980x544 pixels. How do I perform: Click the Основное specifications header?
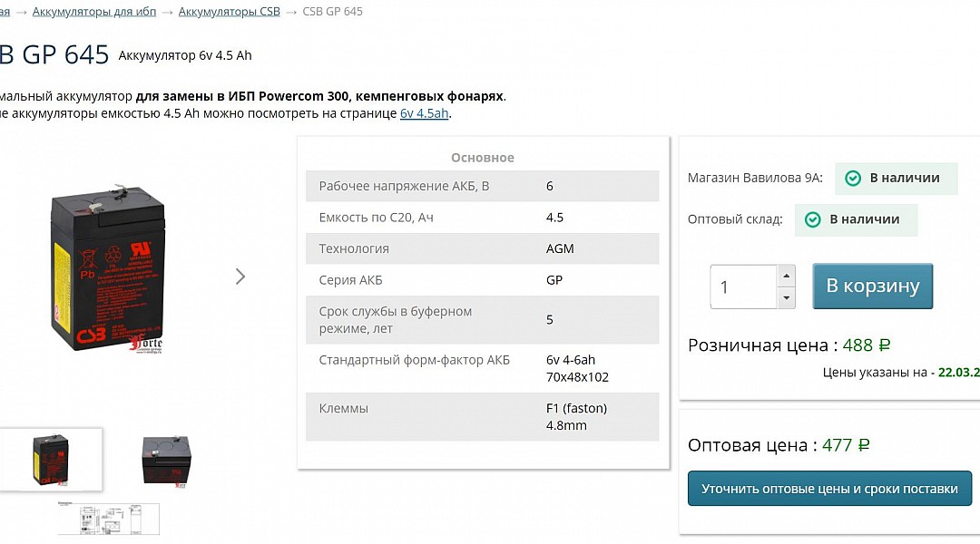[482, 158]
